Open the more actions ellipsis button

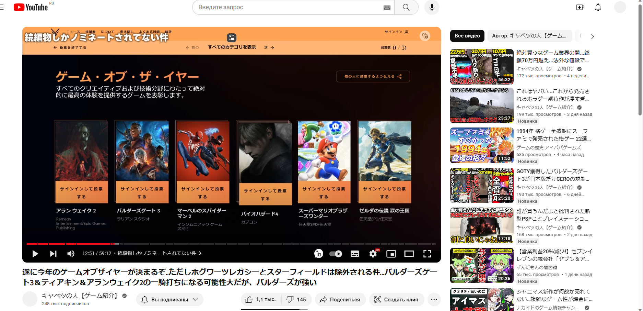tap(434, 300)
